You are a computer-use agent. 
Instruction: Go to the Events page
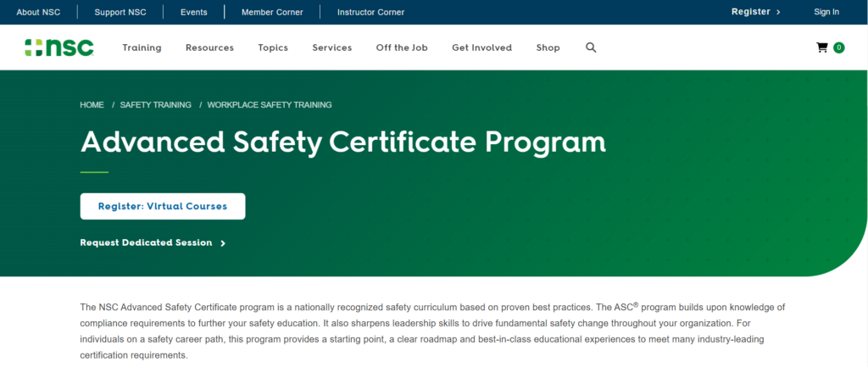[x=194, y=12]
